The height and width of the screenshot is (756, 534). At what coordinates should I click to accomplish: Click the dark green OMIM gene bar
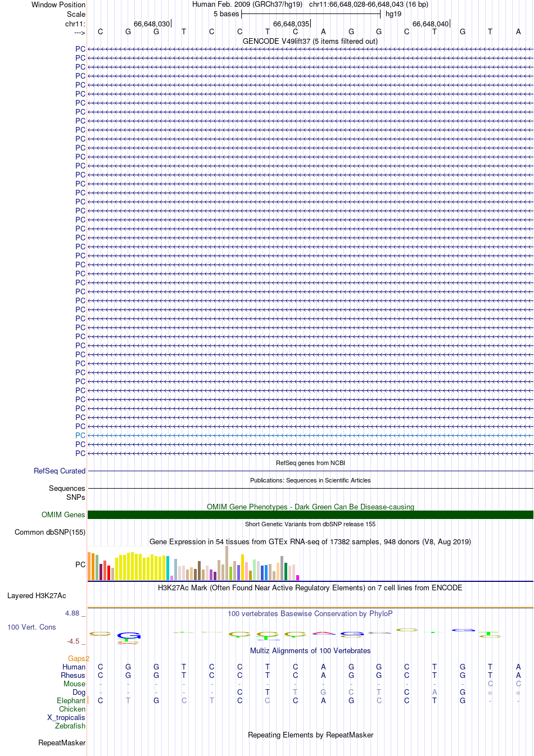pyautogui.click(x=310, y=514)
